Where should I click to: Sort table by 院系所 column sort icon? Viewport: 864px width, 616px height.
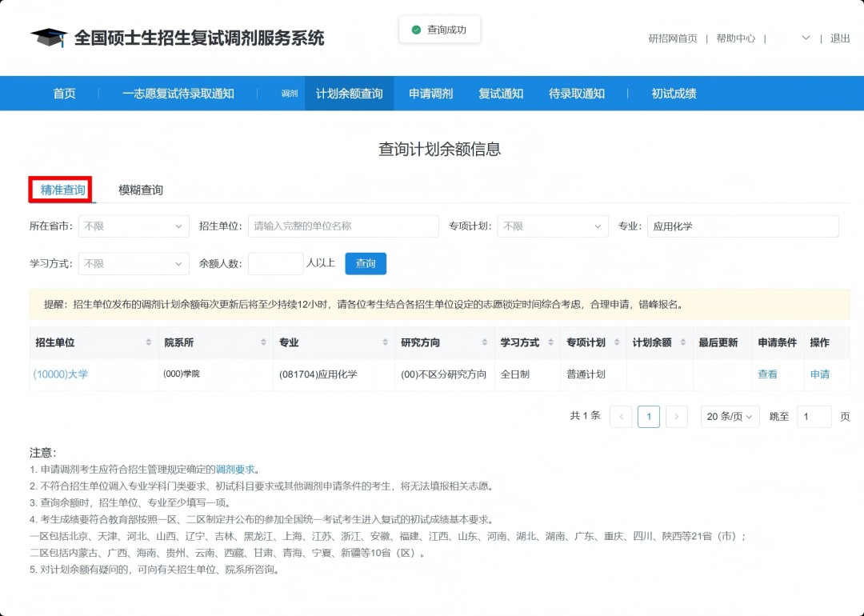point(264,342)
